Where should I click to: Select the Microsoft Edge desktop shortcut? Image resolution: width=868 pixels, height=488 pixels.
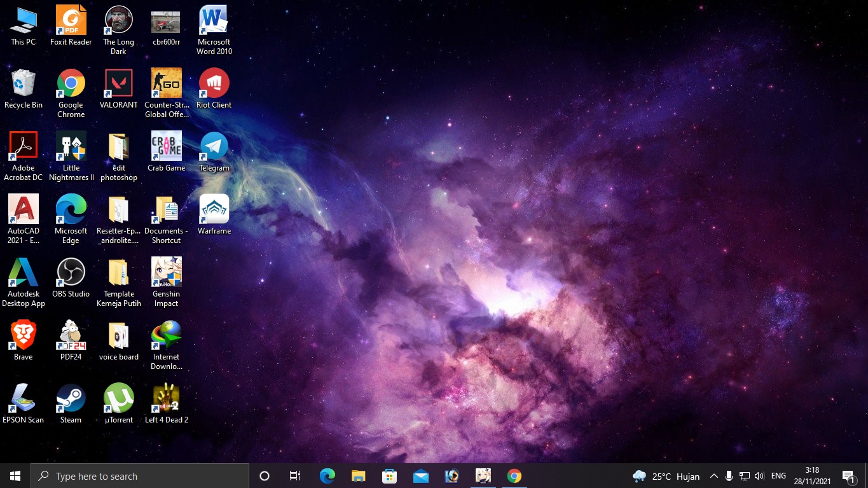(x=71, y=219)
